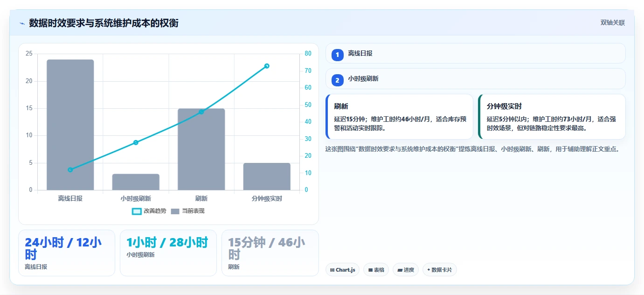Click the 分钟级实时 bar in chart
The height and width of the screenshot is (295, 644).
[x=267, y=176]
